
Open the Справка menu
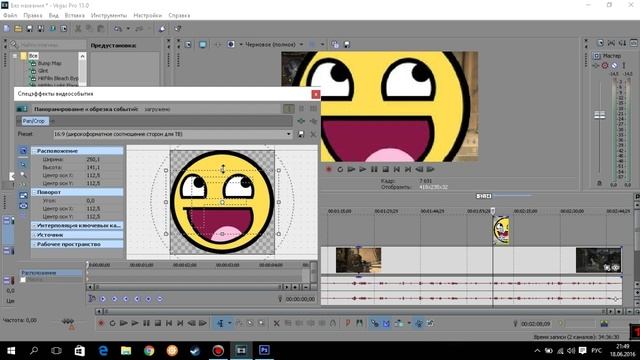pyautogui.click(x=179, y=16)
